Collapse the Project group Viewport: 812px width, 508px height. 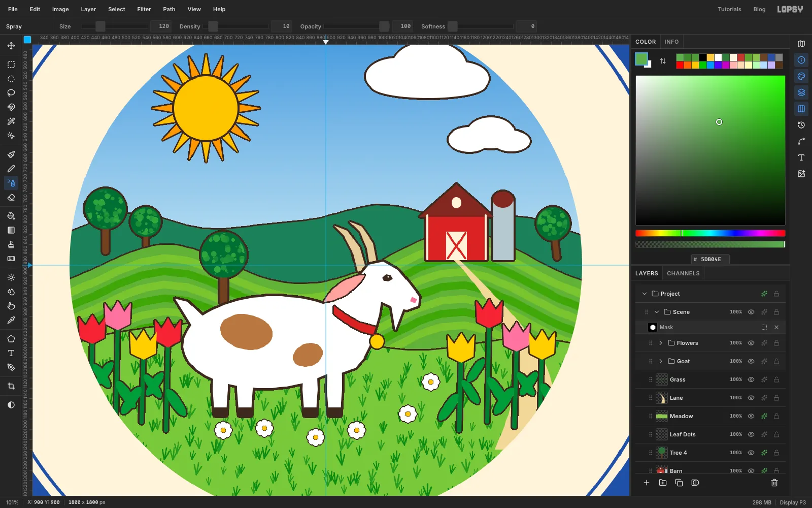645,294
